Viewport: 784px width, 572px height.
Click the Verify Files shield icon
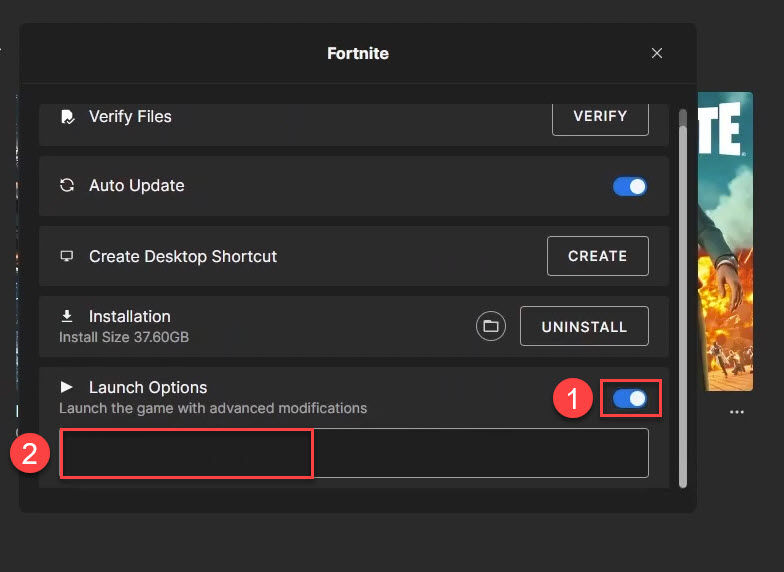click(x=67, y=117)
